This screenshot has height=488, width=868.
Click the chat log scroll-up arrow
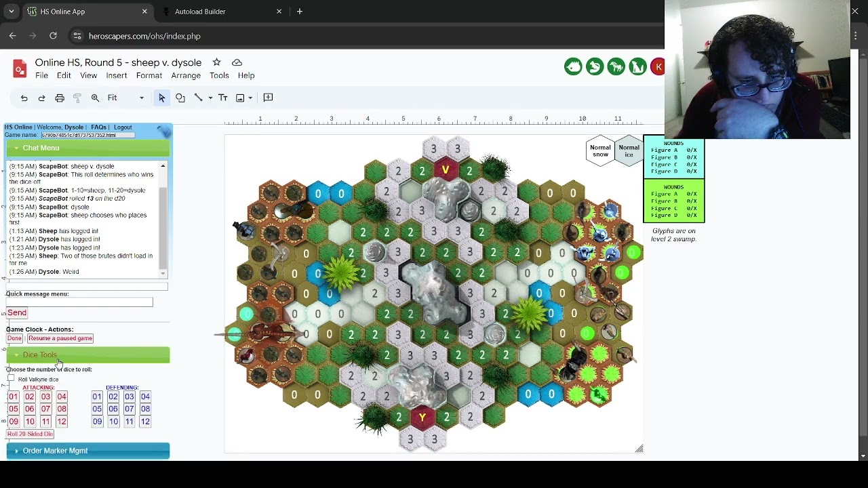coord(163,166)
